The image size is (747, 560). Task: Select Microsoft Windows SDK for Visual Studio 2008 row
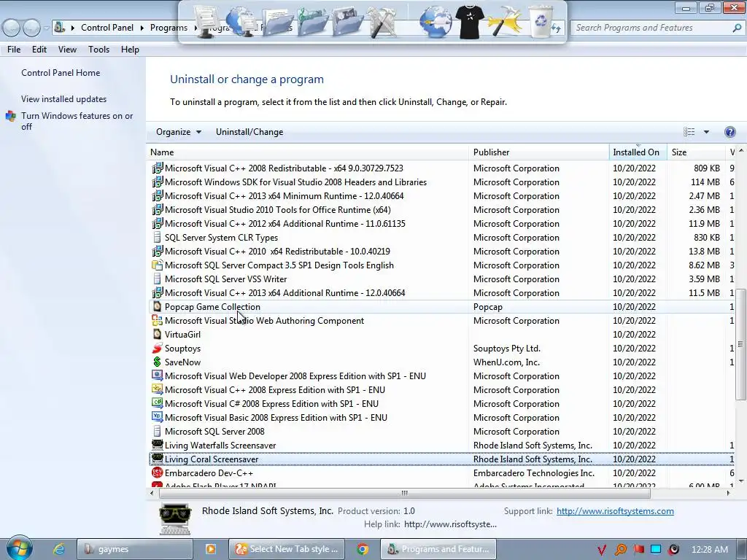(x=442, y=182)
